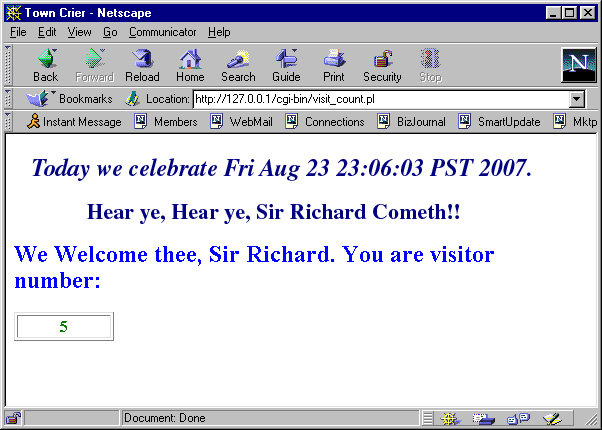Open the Edit menu
The height and width of the screenshot is (430, 602).
47,32
